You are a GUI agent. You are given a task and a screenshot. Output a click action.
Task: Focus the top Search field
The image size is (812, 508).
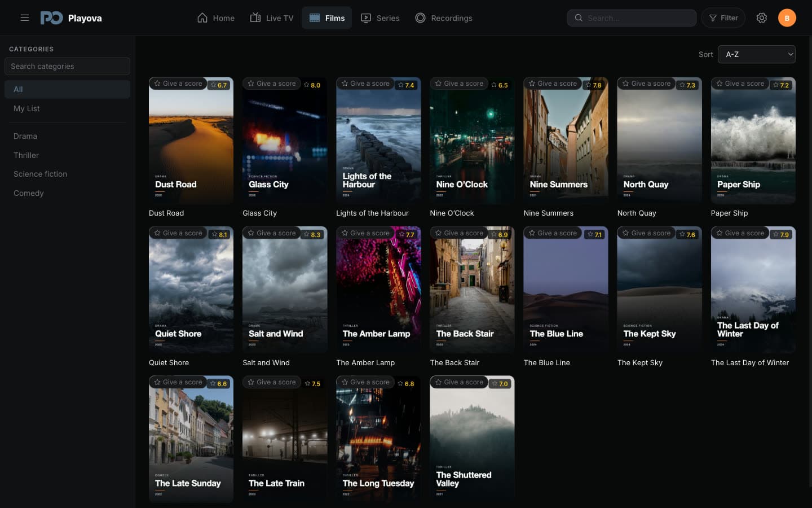[632, 18]
